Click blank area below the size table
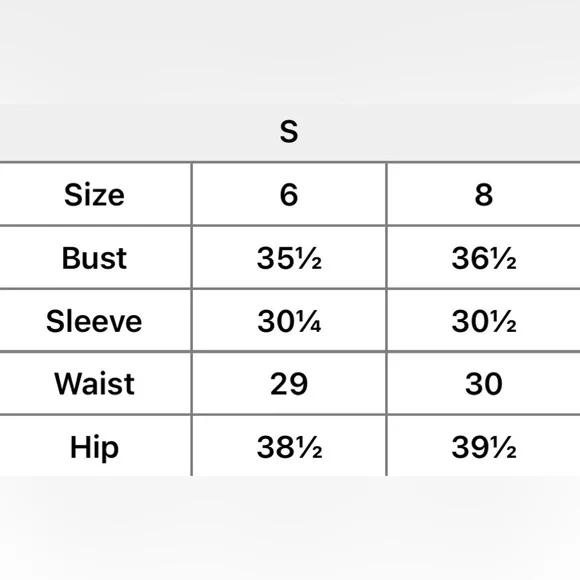Screen dimensions: 580x580 tap(290, 528)
